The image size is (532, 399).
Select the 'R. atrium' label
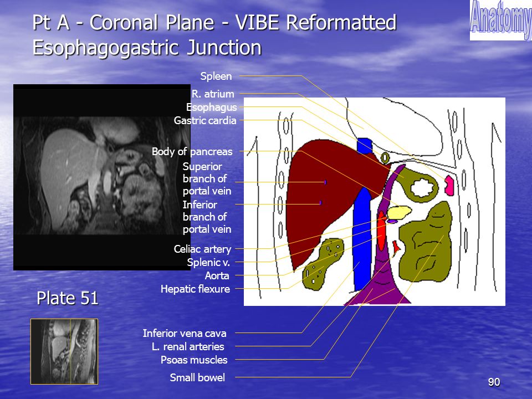pyautogui.click(x=213, y=94)
